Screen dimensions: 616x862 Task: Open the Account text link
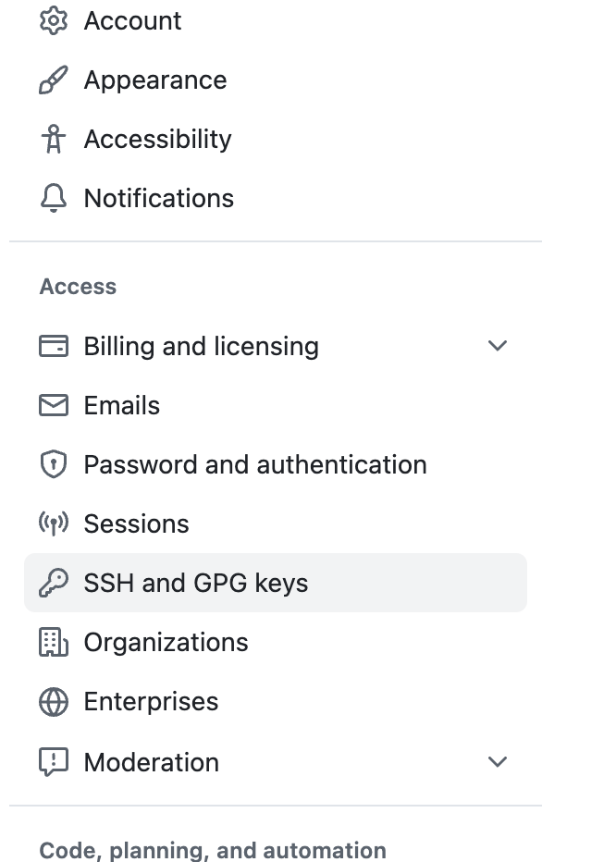click(x=132, y=20)
